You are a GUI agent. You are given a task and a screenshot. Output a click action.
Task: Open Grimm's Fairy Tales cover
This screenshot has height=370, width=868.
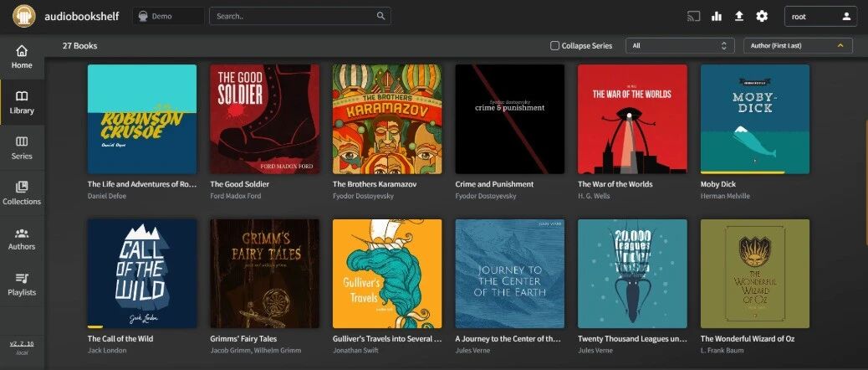point(264,274)
